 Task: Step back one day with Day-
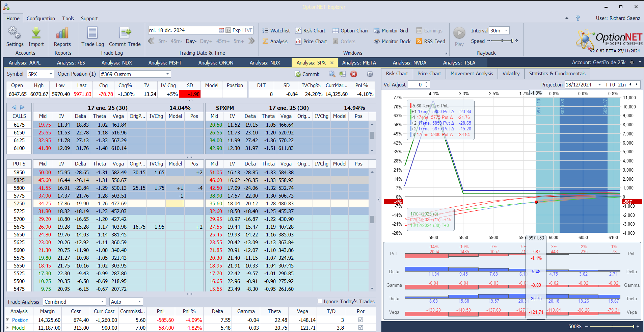point(191,41)
